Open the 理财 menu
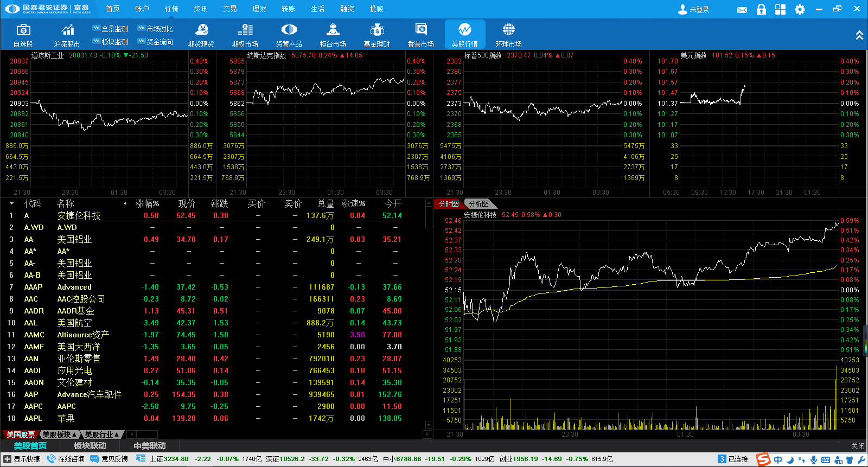 [x=259, y=9]
